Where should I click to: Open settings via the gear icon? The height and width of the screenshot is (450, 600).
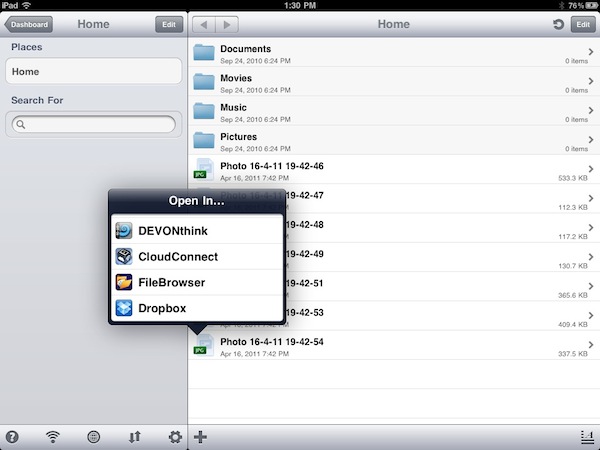[x=175, y=437]
